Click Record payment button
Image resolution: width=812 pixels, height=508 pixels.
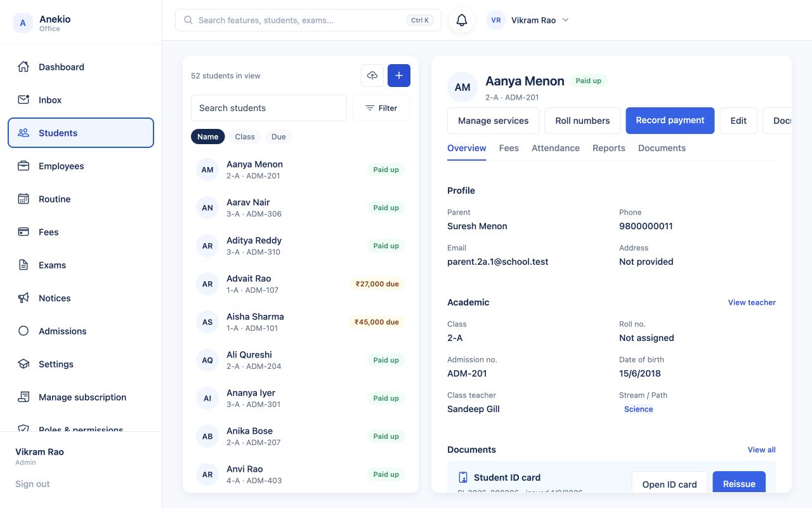(x=670, y=121)
